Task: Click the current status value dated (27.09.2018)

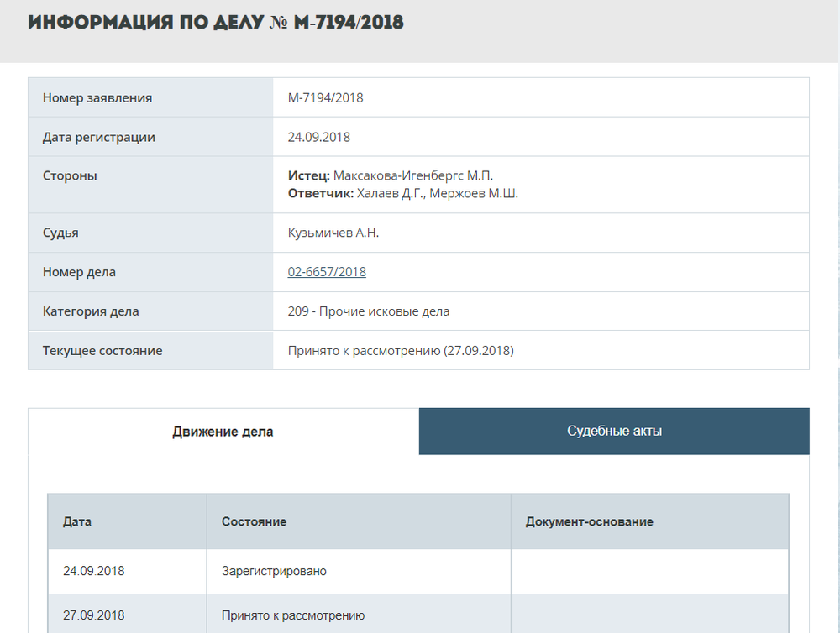Action: tap(401, 351)
